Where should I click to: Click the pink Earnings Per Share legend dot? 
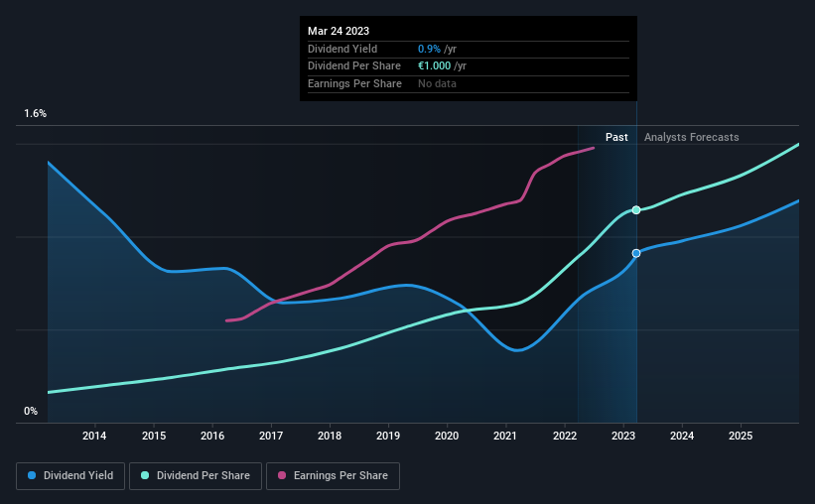(x=282, y=475)
